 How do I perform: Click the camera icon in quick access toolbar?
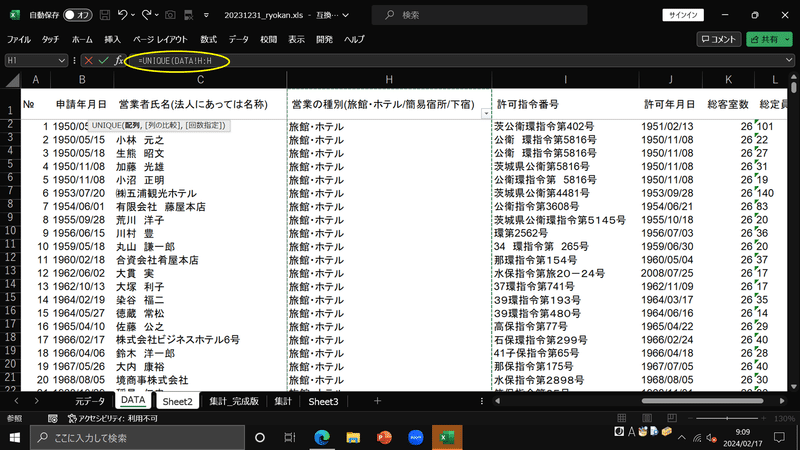[170, 15]
